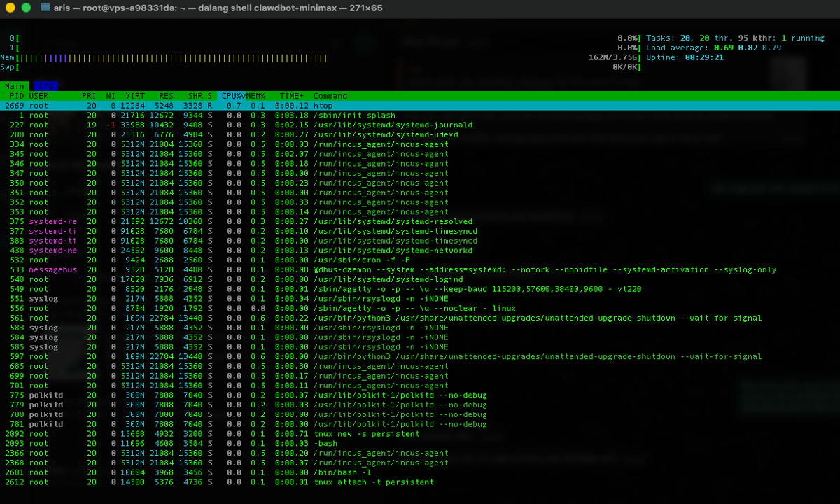This screenshot has width=840, height=504.
Task: Sort by the Command column header
Action: [330, 96]
